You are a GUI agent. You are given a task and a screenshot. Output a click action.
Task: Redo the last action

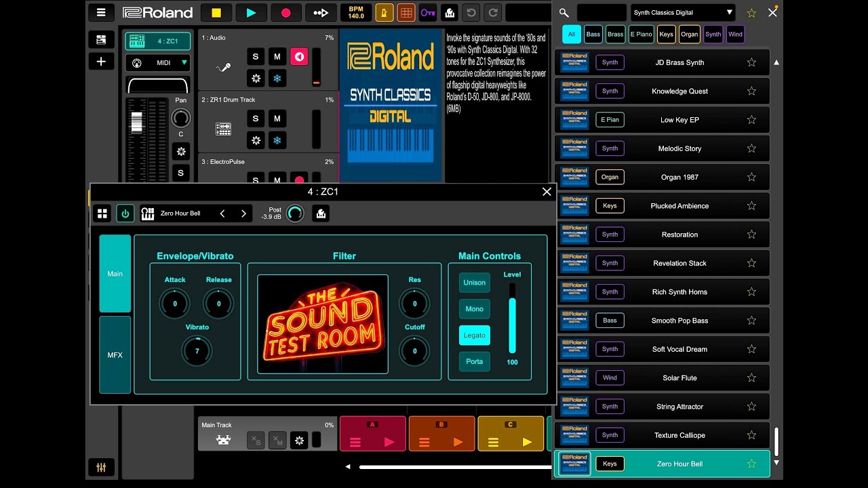point(494,12)
